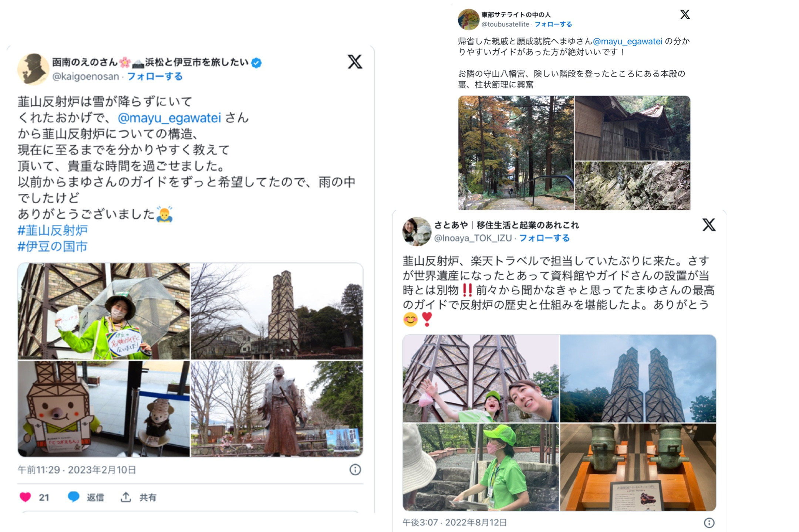
Task: Open the reply speech bubble icon
Action: click(x=74, y=497)
